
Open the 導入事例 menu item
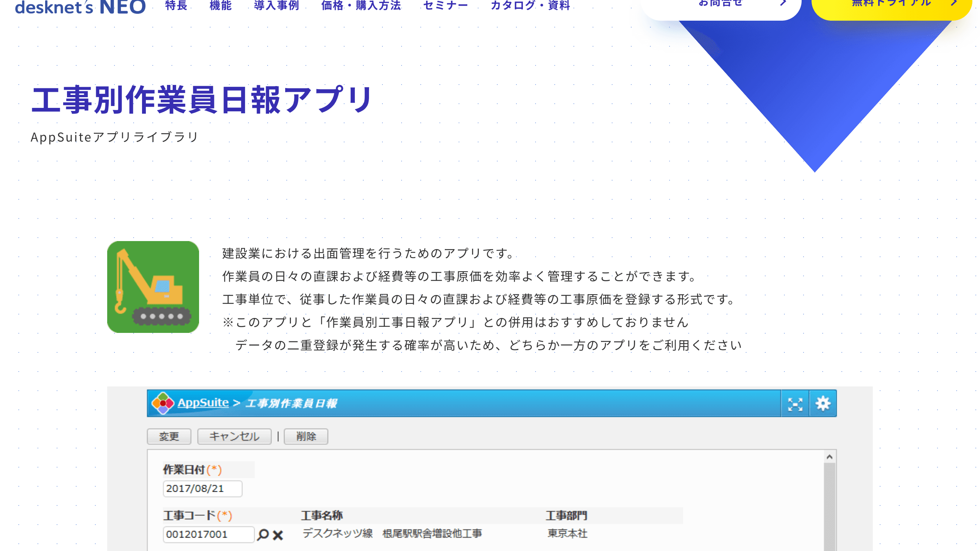pos(277,5)
